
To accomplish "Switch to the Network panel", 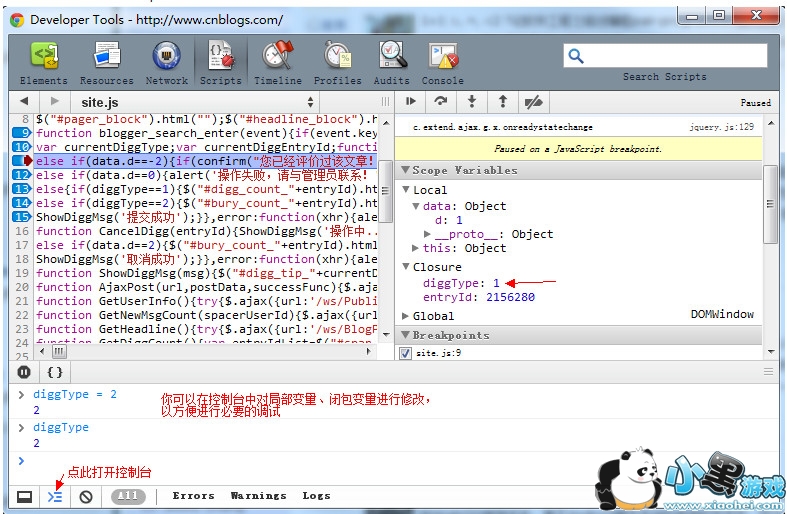I will (x=166, y=62).
